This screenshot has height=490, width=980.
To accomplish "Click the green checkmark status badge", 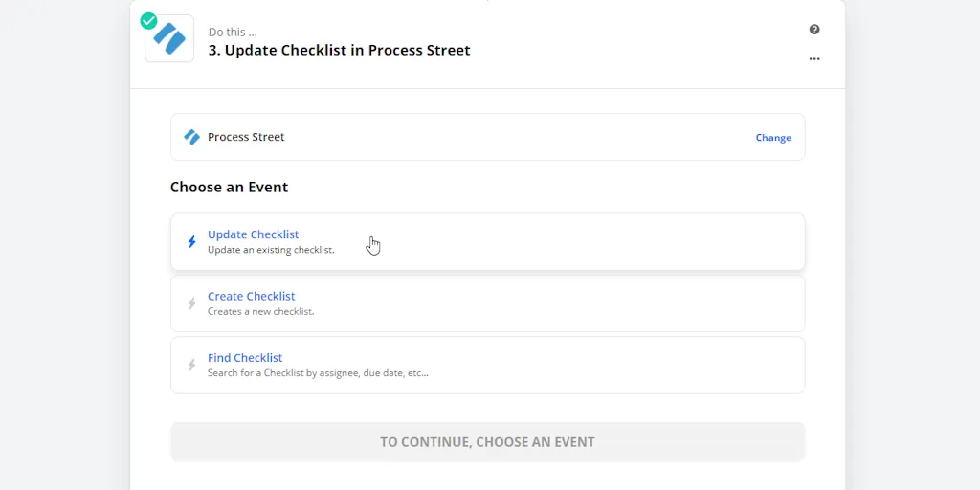I will [x=148, y=21].
